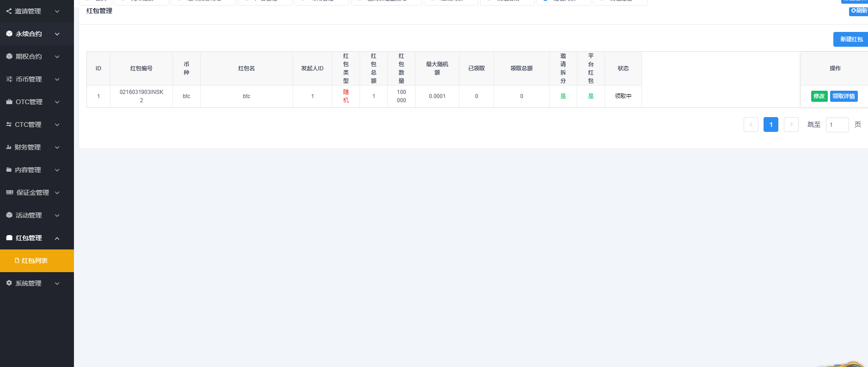Expand the 永续合约 chevron
The width and height of the screenshot is (868, 367).
[x=57, y=34]
